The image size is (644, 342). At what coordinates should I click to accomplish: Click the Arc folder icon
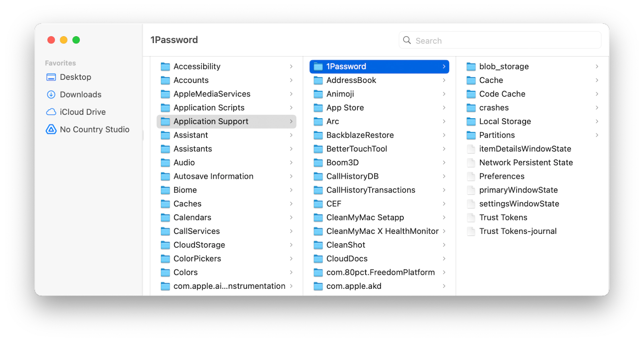(318, 122)
